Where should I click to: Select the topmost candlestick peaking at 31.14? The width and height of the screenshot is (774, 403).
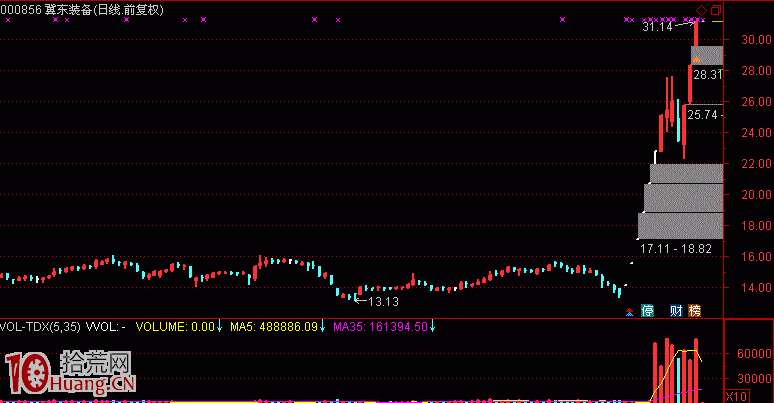696,34
